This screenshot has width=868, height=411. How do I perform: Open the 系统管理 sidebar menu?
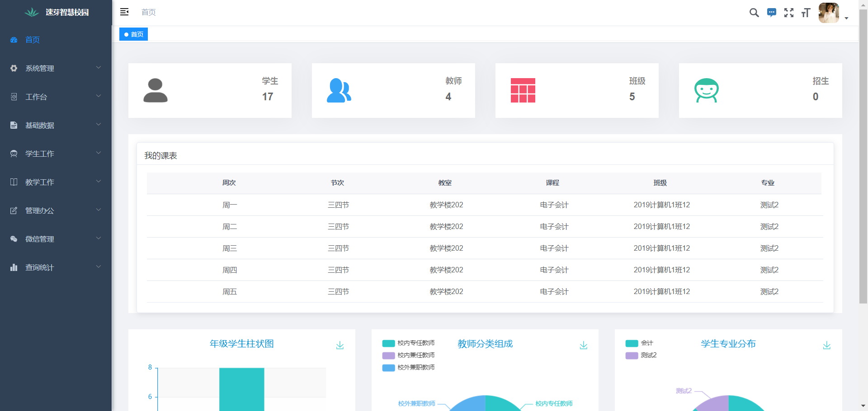pyautogui.click(x=56, y=68)
